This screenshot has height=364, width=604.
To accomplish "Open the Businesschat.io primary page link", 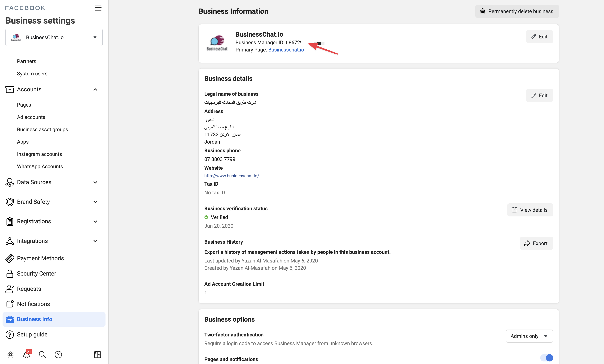I will tap(286, 50).
